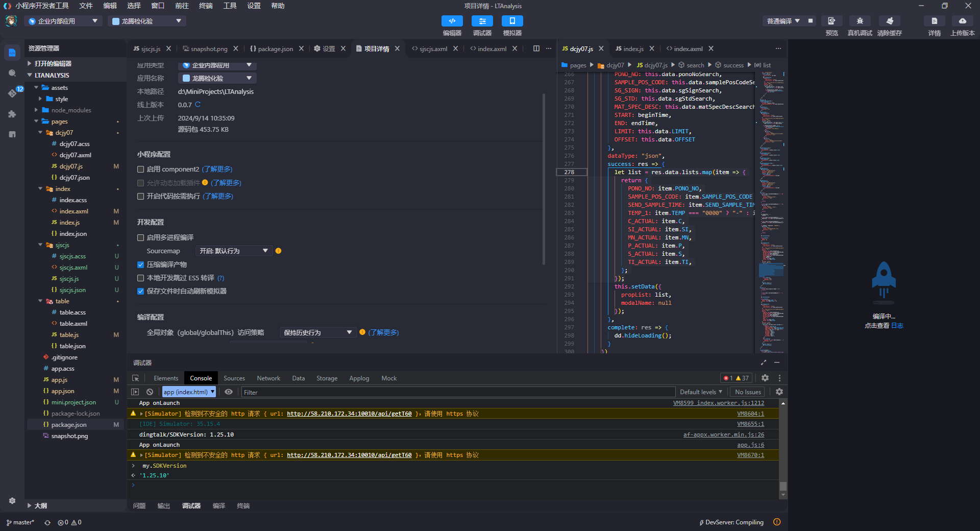Open the 工具 menu

[x=230, y=6]
